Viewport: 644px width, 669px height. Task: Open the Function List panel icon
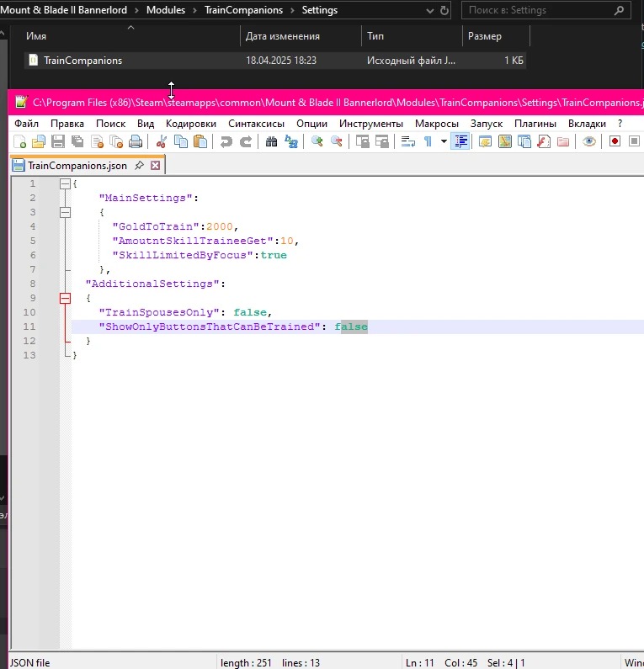[x=543, y=141]
